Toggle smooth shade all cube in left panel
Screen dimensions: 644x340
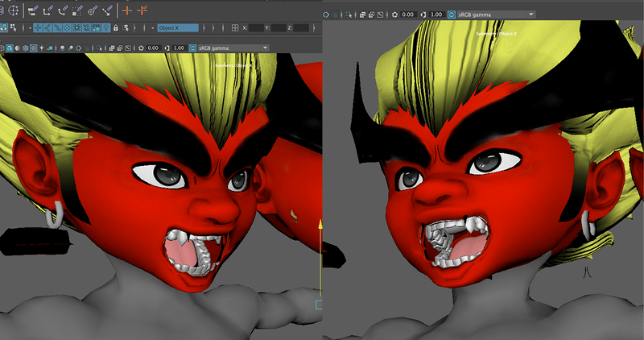click(9, 48)
